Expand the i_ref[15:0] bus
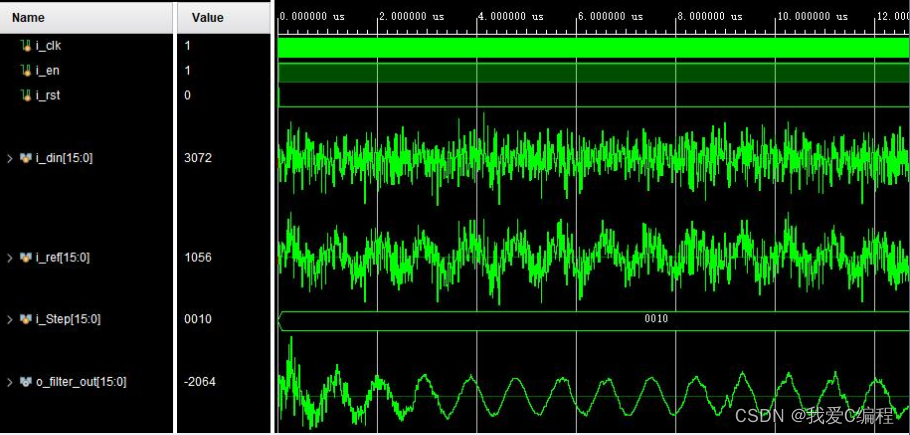 (x=10, y=257)
